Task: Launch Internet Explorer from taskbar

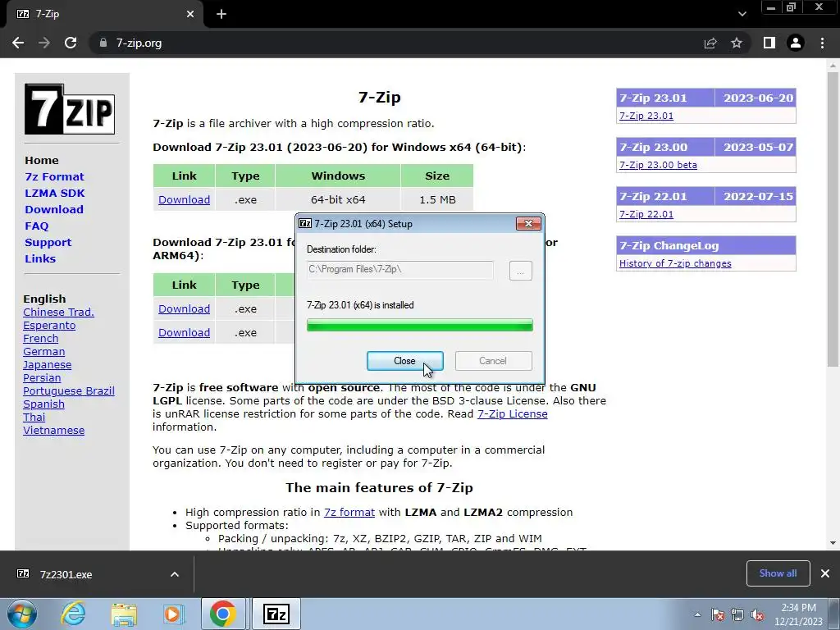Action: tap(73, 614)
